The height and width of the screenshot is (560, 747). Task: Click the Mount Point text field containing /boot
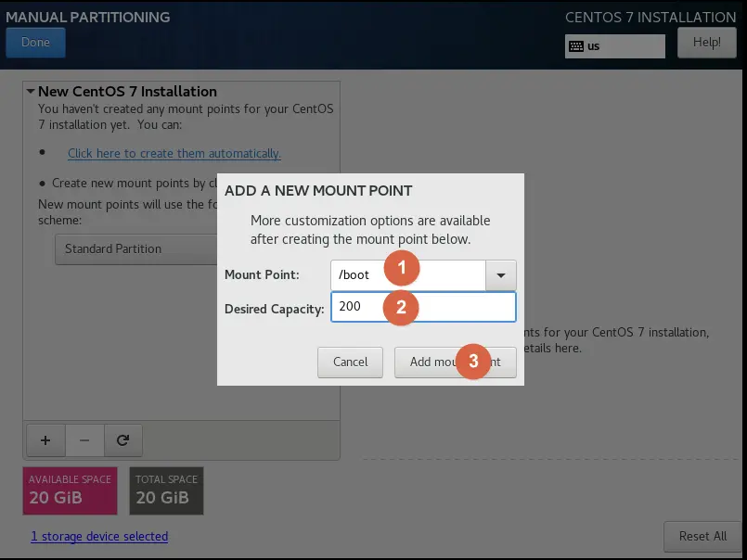point(408,275)
